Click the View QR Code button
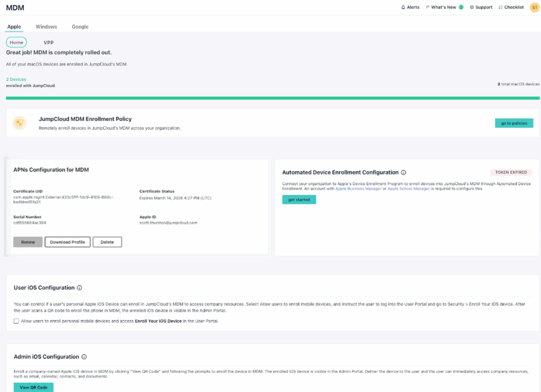Image resolution: width=541 pixels, height=392 pixels. click(33, 387)
